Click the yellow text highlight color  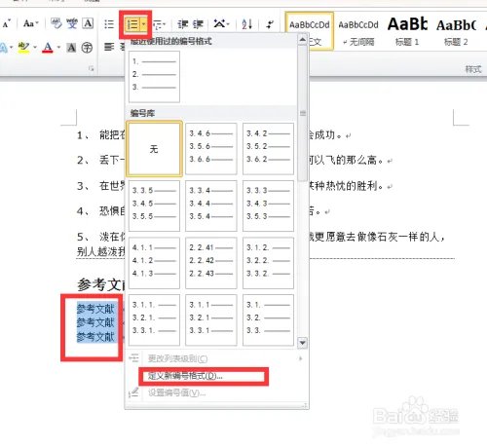pyautogui.click(x=23, y=48)
